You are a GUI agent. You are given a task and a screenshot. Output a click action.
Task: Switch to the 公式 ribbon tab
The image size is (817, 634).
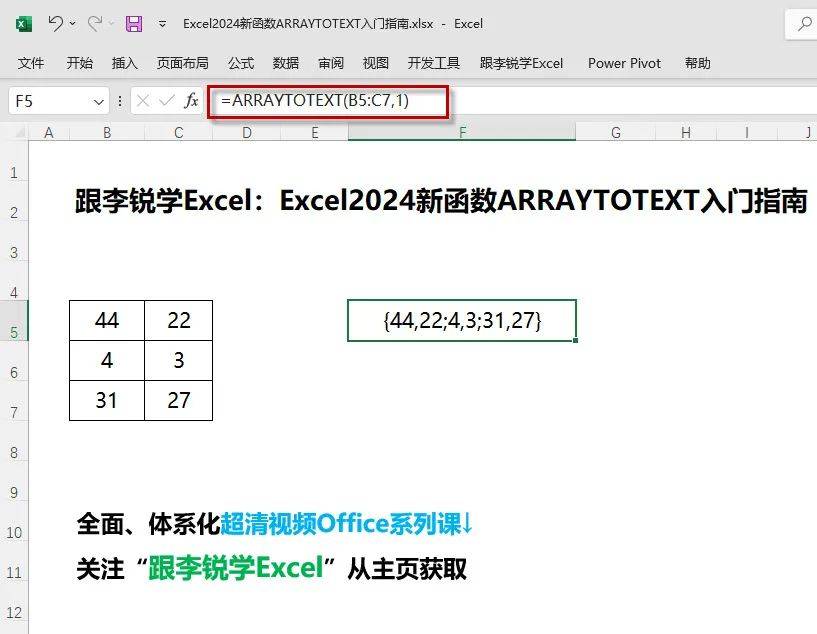pyautogui.click(x=240, y=63)
